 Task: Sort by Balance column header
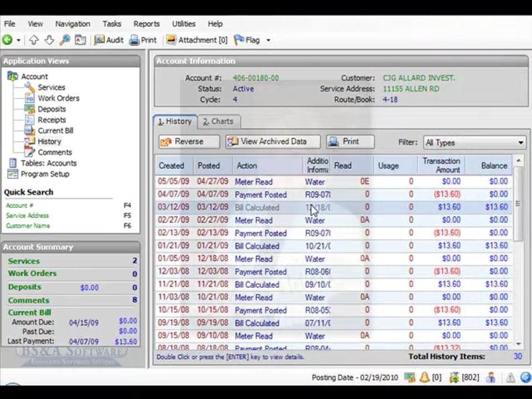(x=489, y=166)
